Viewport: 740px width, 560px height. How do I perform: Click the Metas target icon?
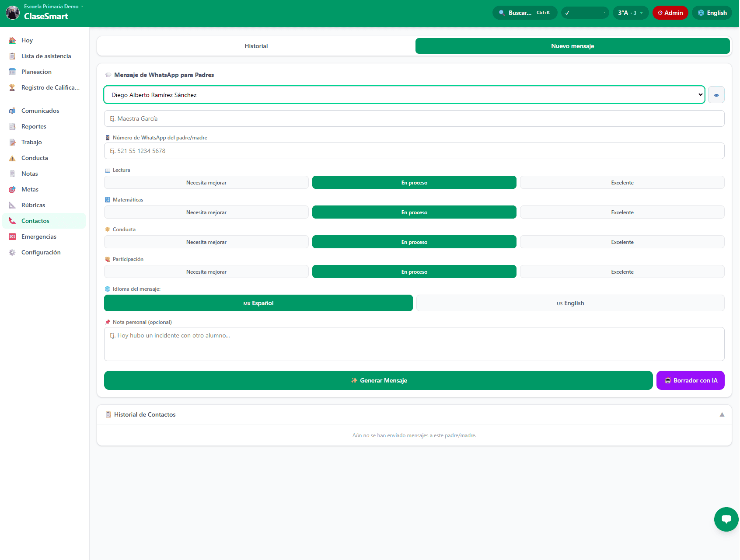12,189
